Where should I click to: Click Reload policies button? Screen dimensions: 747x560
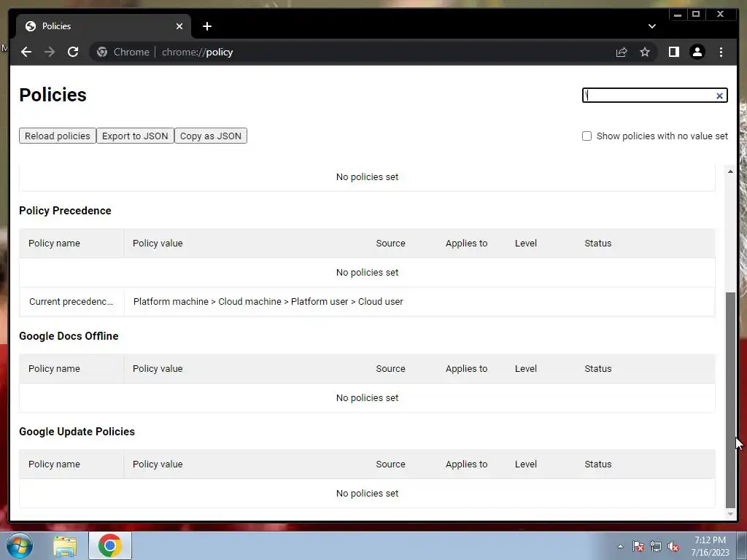pos(58,136)
